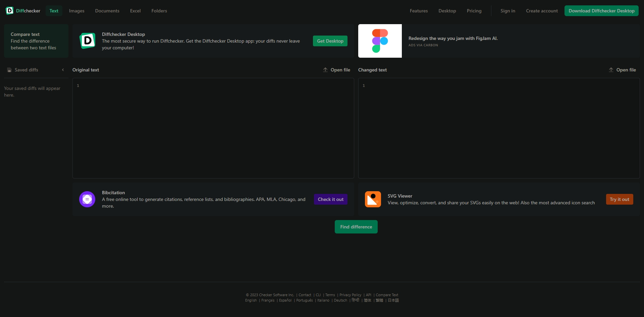Open the FigJam AI ad text
644x317 pixels.
(453, 38)
